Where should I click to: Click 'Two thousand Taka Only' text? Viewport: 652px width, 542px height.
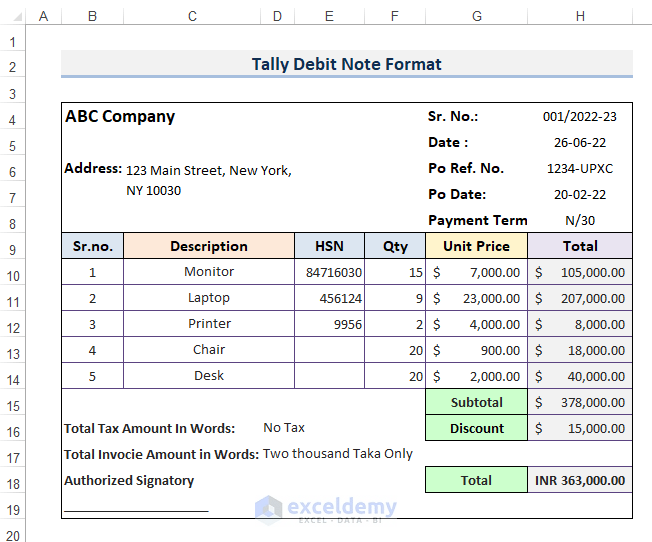pyautogui.click(x=338, y=453)
